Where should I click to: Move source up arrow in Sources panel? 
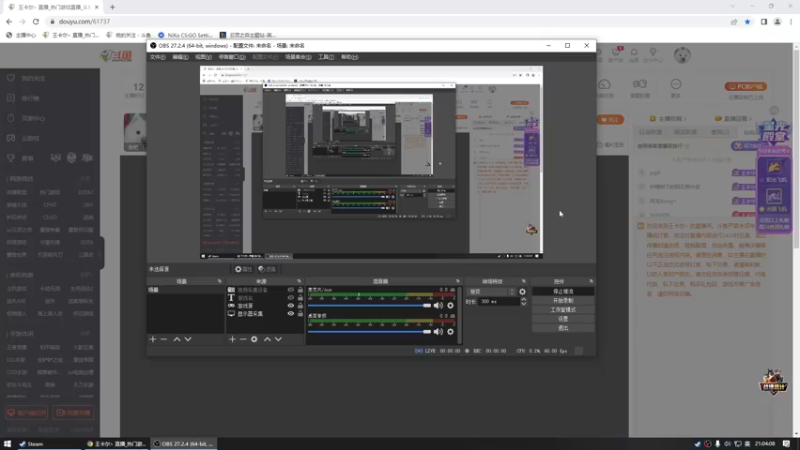point(267,339)
